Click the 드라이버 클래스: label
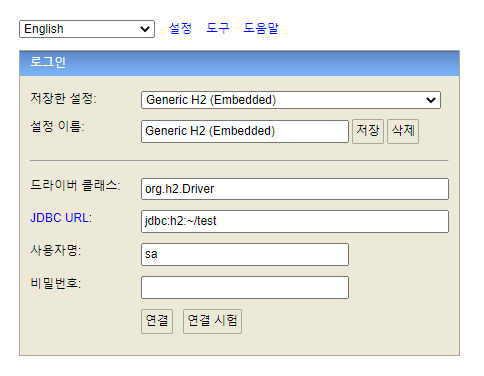This screenshot has height=376, width=484. (76, 185)
